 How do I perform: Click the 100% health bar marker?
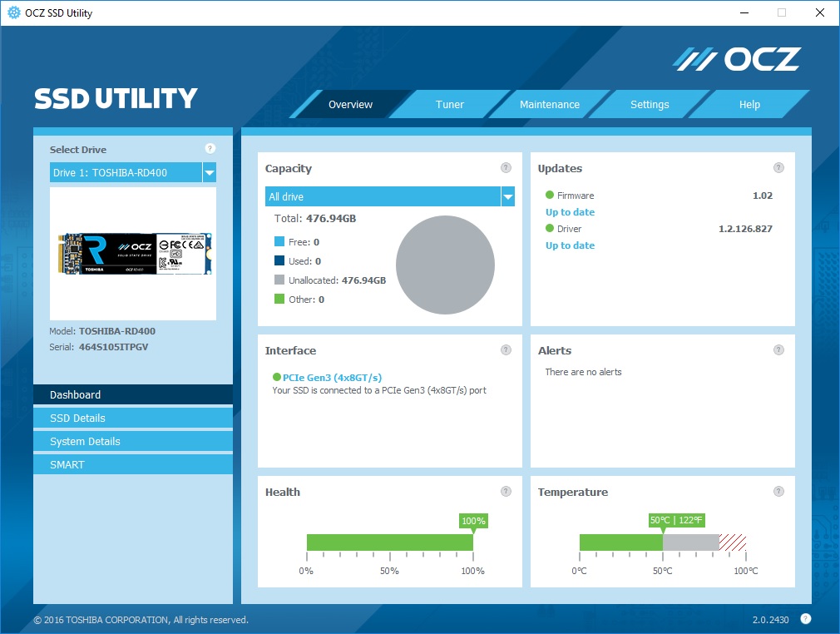pos(473,522)
